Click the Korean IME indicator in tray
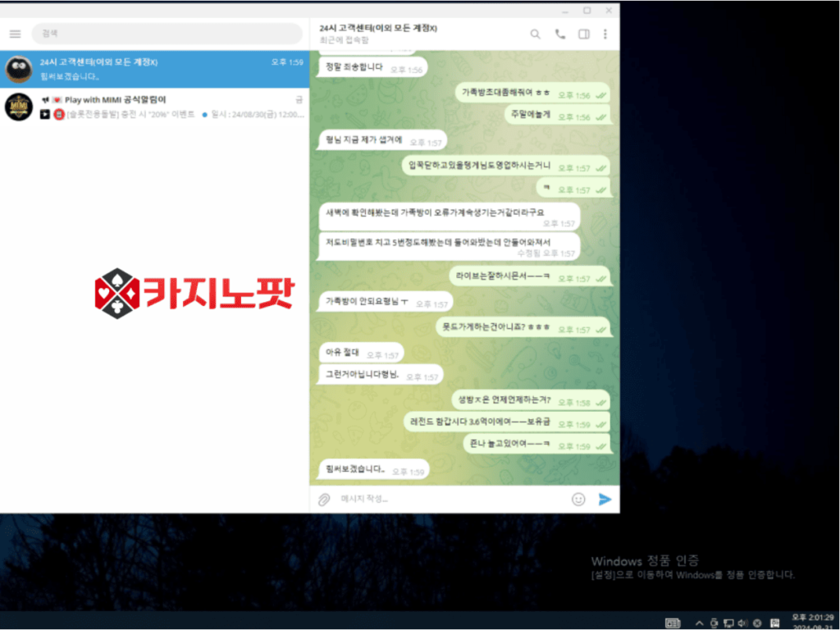840x630 pixels. 774,623
